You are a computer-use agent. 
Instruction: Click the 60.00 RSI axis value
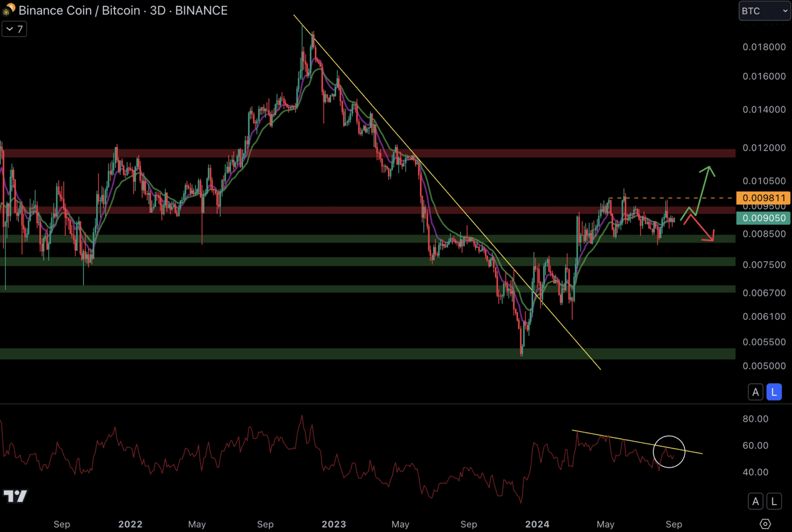tap(755, 446)
